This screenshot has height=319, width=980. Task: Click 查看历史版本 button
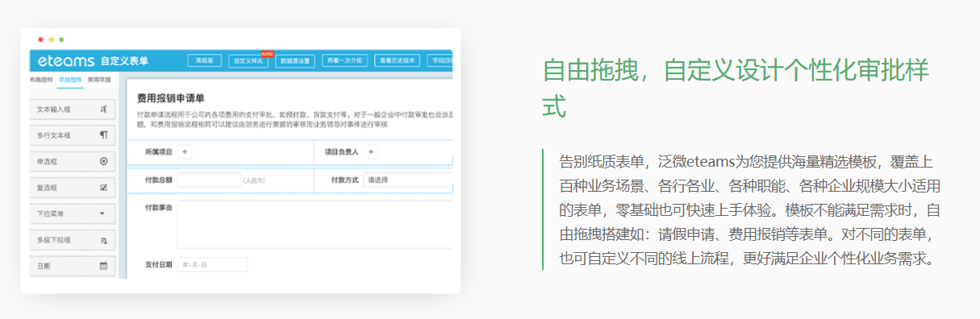pyautogui.click(x=398, y=60)
